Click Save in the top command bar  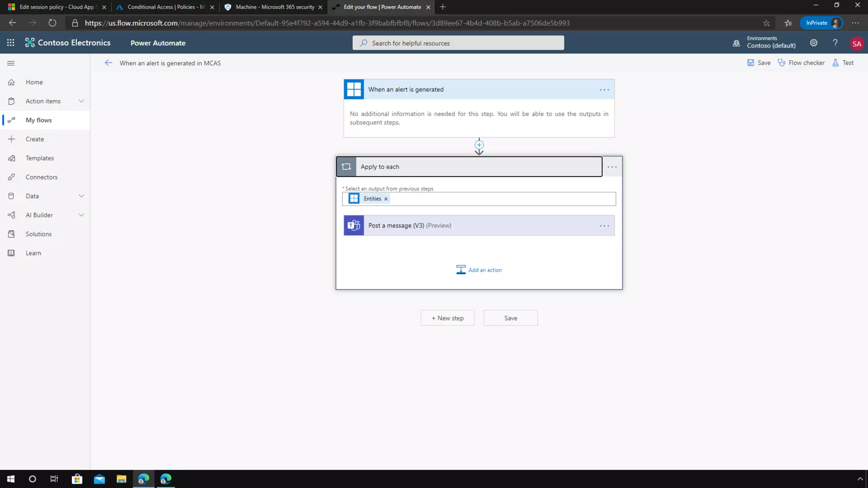coord(759,63)
